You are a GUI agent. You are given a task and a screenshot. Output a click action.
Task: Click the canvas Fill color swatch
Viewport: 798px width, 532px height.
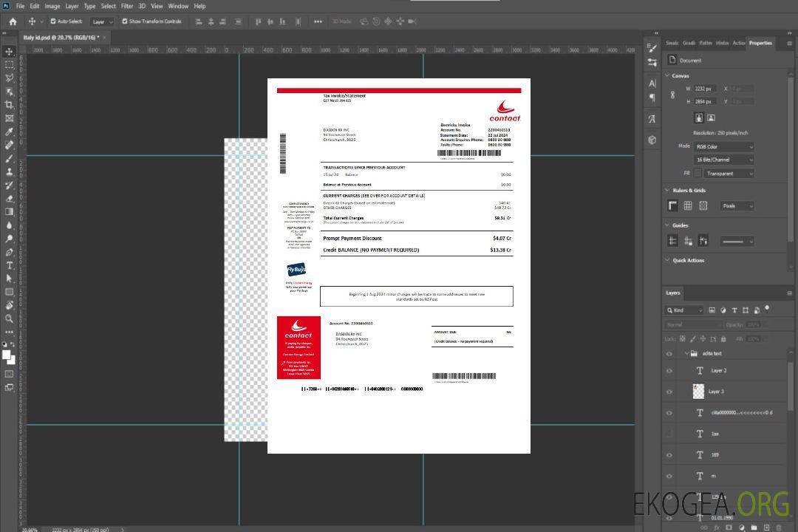pyautogui.click(x=698, y=174)
